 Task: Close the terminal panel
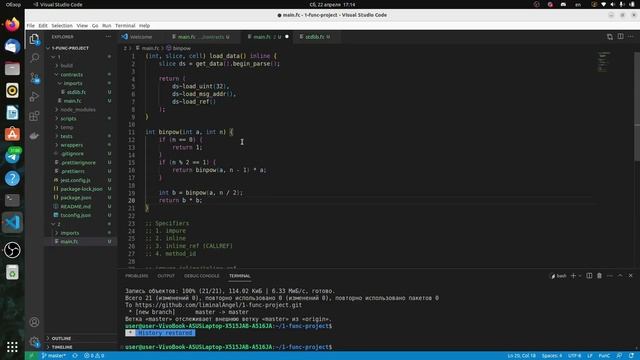click(x=631, y=276)
